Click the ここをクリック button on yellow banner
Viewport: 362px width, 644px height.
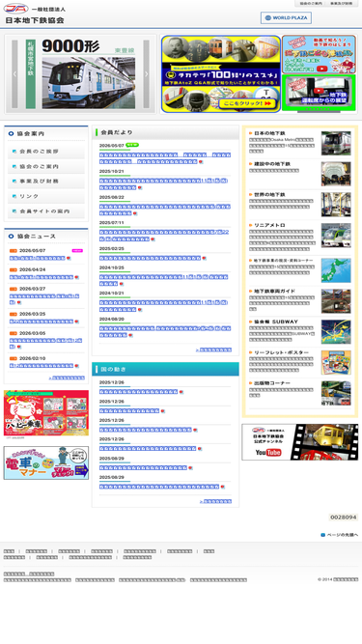coord(247,103)
